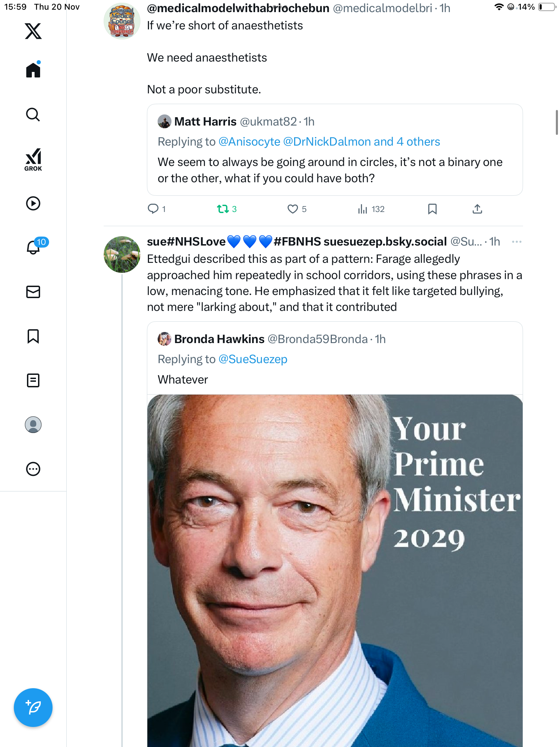
Task: Reply to the anaesthetists post
Action: [153, 209]
